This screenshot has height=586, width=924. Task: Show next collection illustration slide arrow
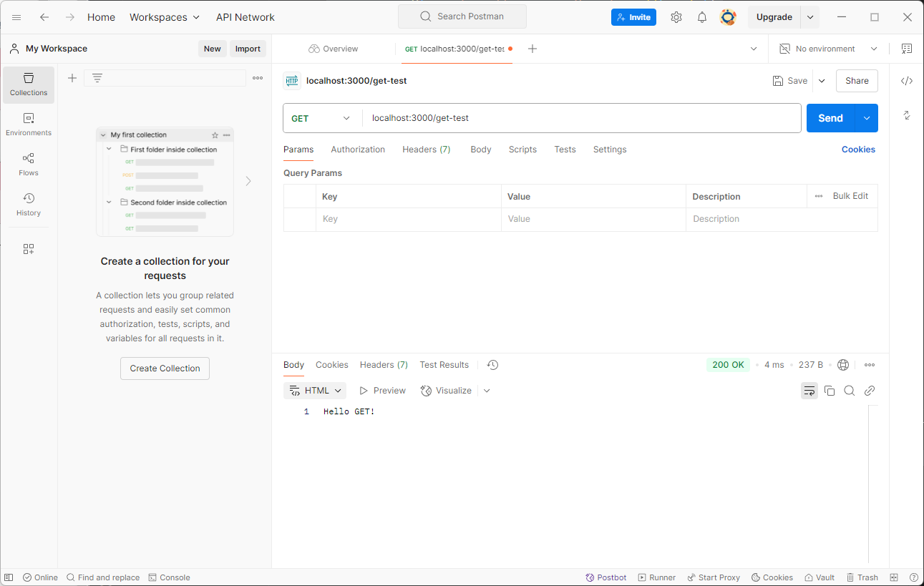tap(248, 181)
